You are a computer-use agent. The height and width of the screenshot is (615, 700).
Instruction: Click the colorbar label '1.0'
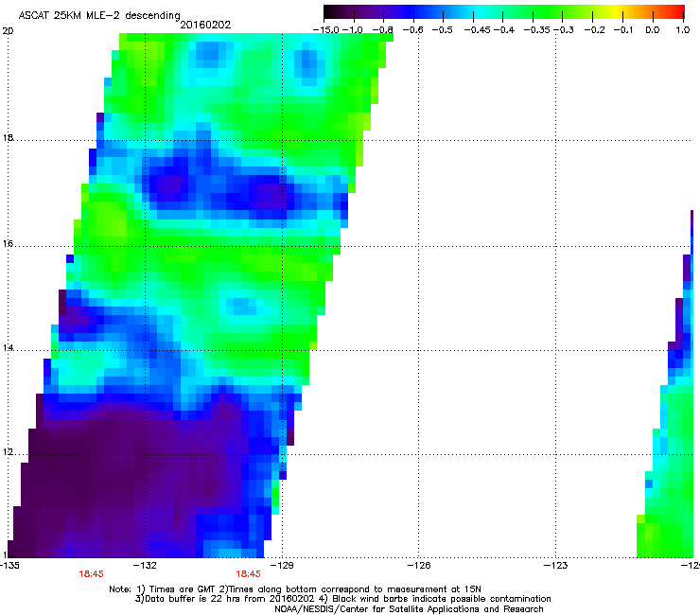pos(683,30)
